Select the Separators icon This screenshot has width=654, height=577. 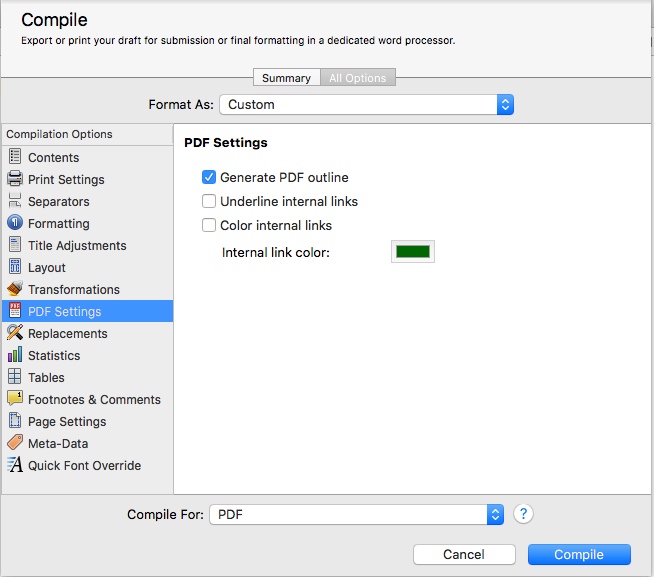click(x=15, y=201)
